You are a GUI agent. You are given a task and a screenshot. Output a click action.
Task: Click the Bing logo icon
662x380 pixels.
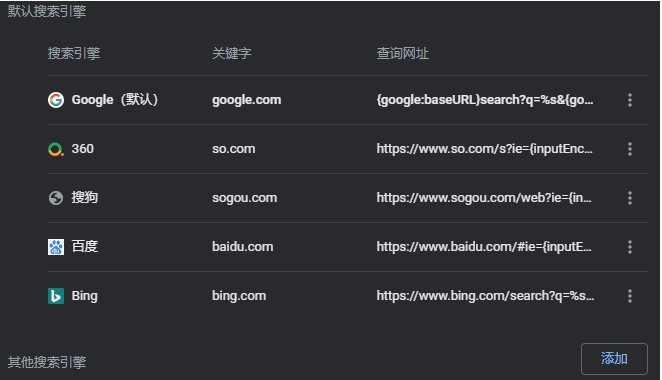point(56,296)
